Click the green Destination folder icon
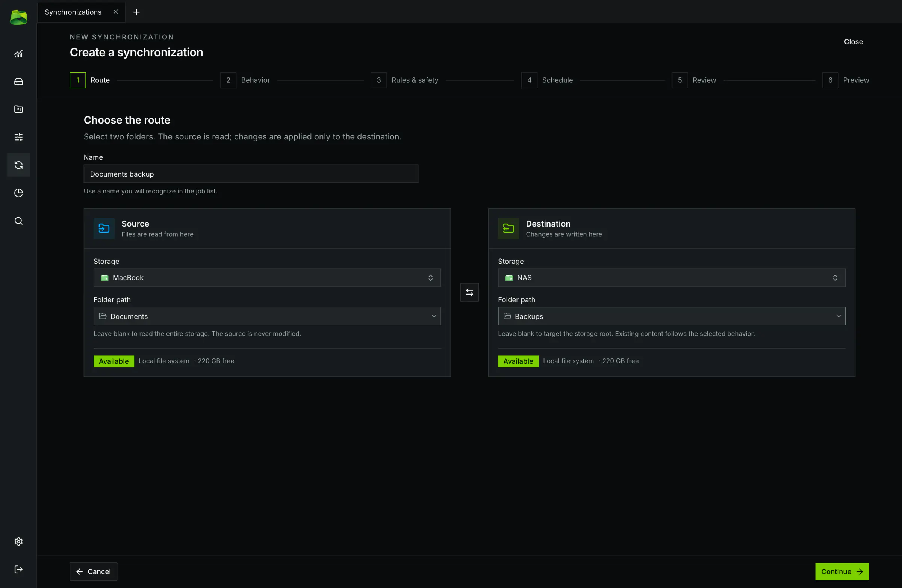Screen dimensions: 902x588 point(508,228)
